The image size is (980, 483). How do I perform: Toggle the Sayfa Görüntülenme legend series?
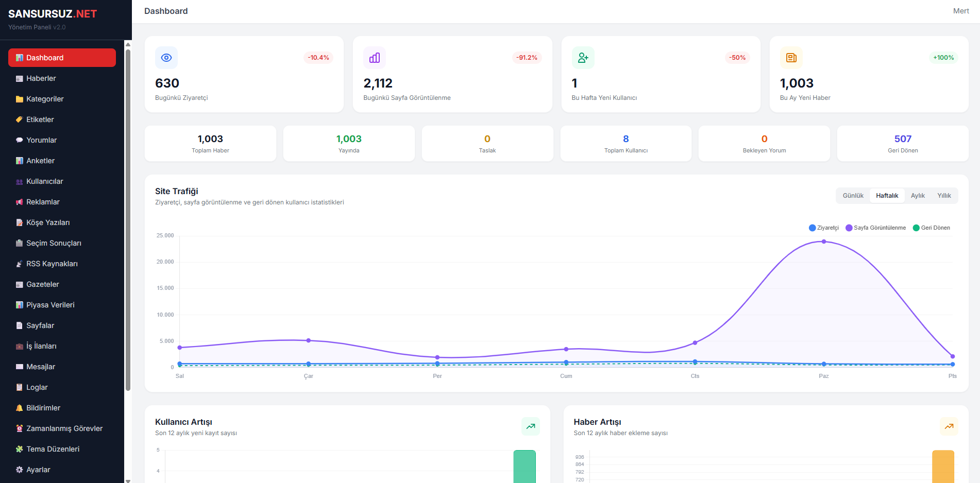(x=876, y=228)
